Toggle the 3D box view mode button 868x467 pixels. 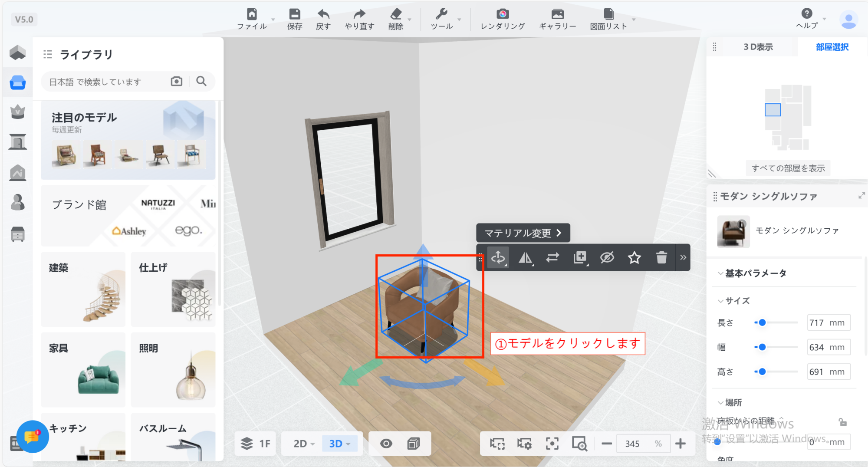(414, 444)
